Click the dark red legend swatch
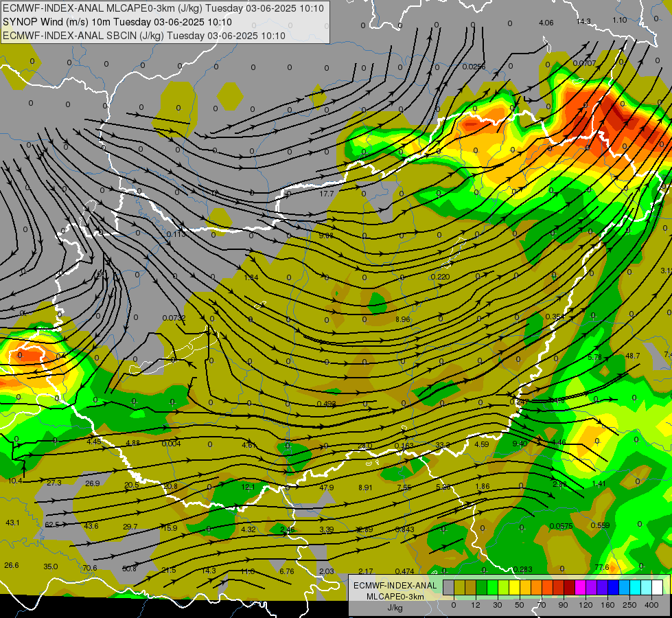The width and height of the screenshot is (672, 618). tap(569, 587)
